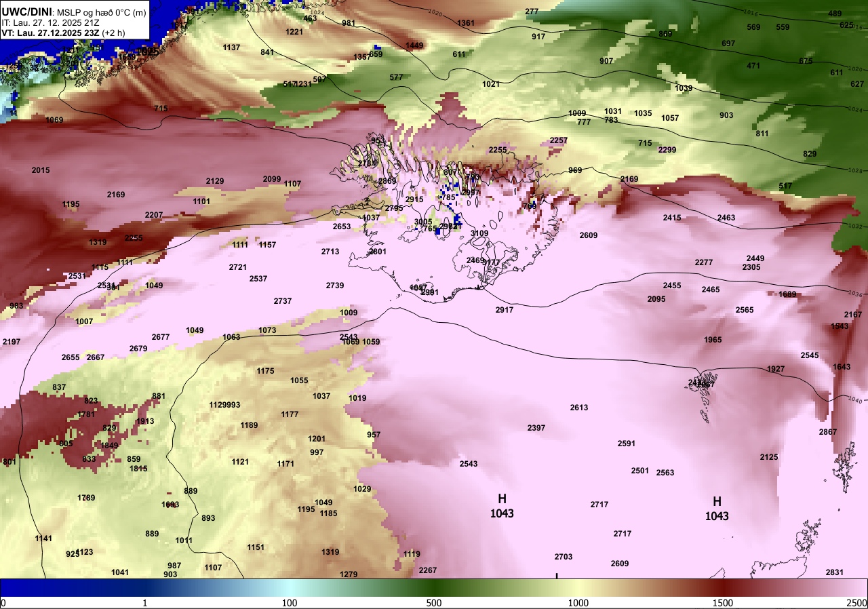This screenshot has width=868, height=609.
Task: Click the 1036 isobar label
Action: pos(855,293)
